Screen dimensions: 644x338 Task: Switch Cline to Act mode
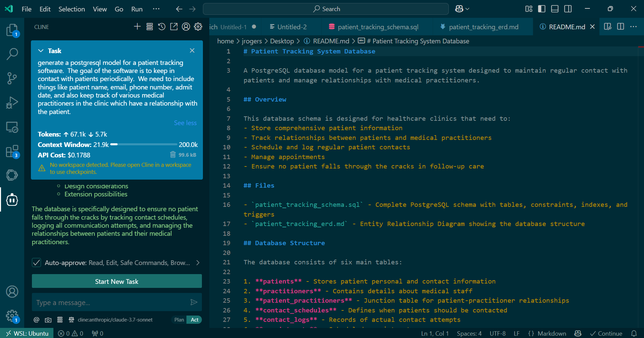pyautogui.click(x=195, y=320)
